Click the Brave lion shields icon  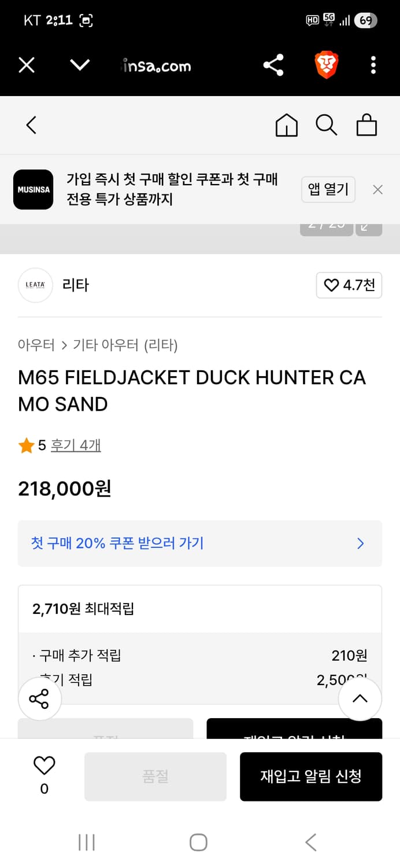[x=327, y=65]
